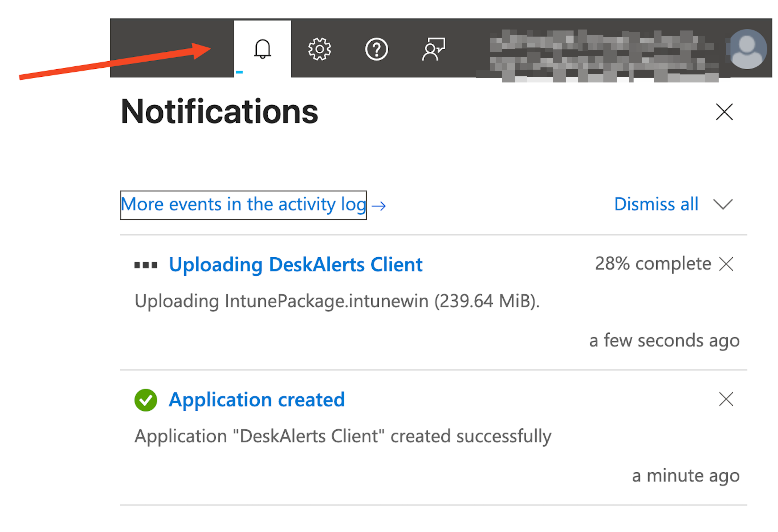Screen dimensions: 778x532
Task: Open the feedback icon in the top bar
Action: click(x=434, y=49)
